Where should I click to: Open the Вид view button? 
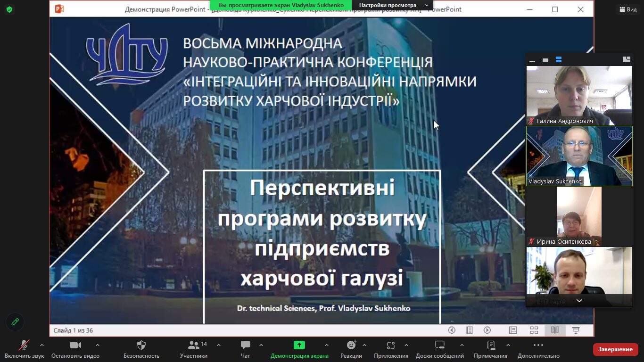click(627, 9)
